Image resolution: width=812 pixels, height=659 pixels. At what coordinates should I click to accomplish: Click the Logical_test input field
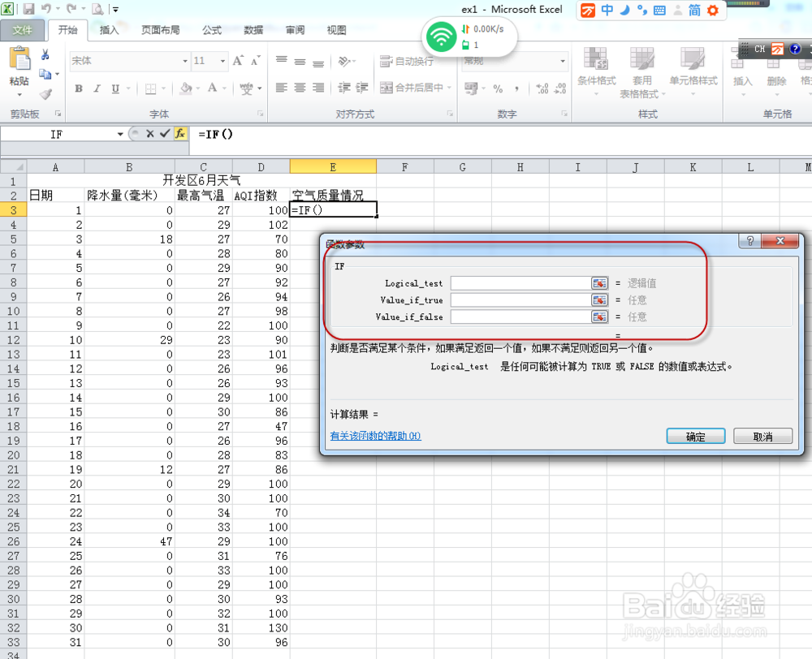[520, 283]
